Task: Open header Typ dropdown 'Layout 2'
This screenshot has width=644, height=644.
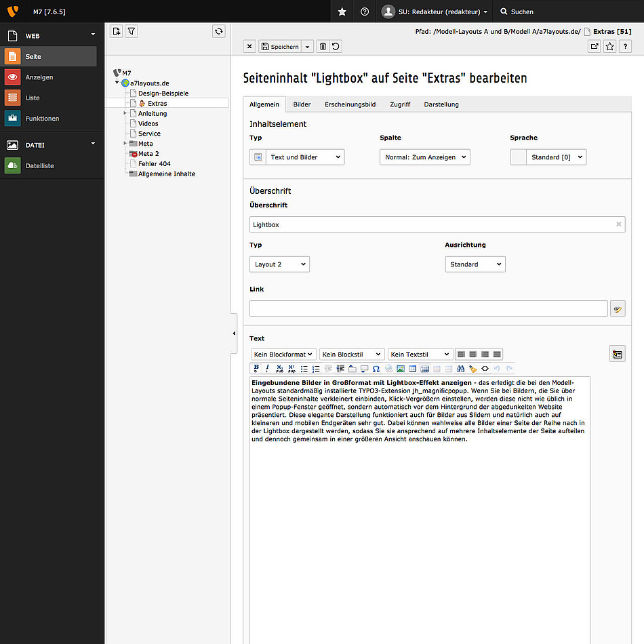Action: click(280, 264)
